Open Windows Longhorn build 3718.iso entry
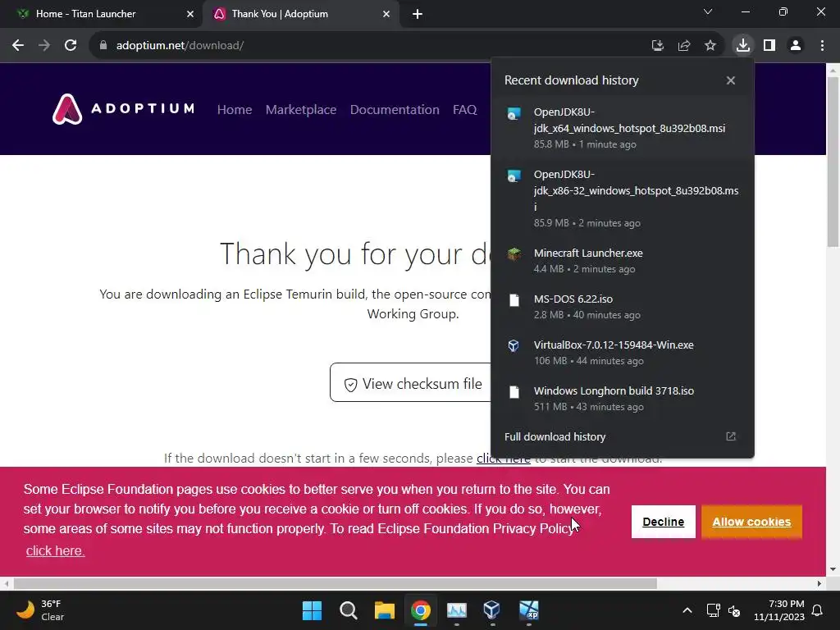The height and width of the screenshot is (630, 840). coord(623,399)
